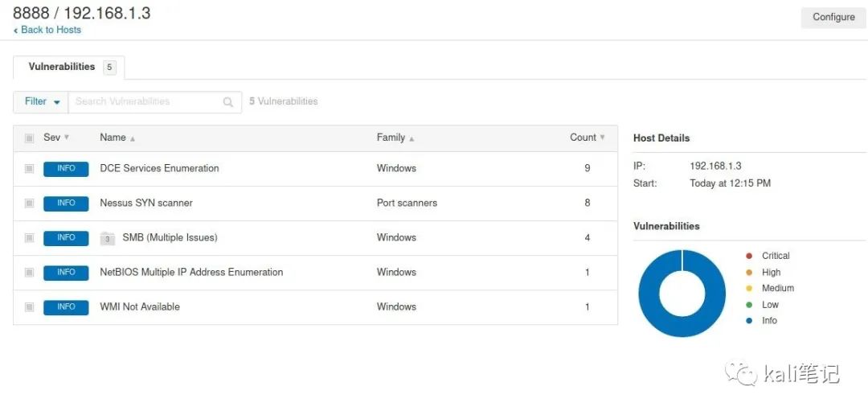Image resolution: width=868 pixels, height=411 pixels.
Task: Open SMB (Multiple Issues) group
Action: point(170,237)
